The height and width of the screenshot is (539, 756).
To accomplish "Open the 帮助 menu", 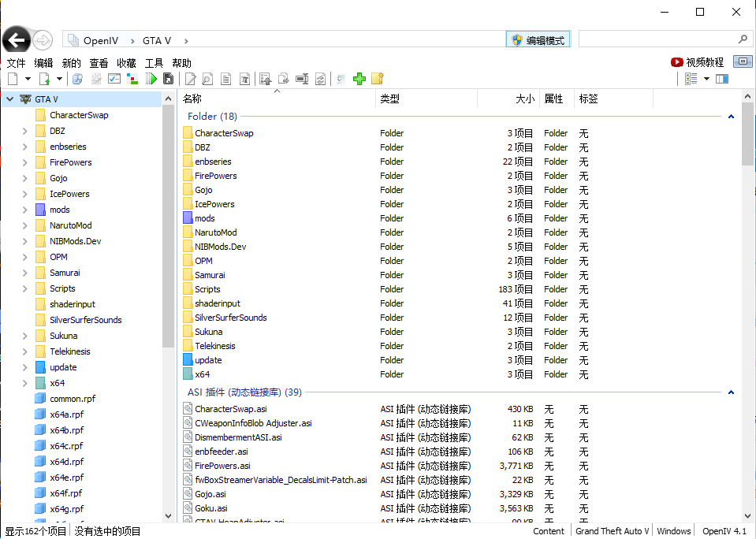I will (182, 63).
